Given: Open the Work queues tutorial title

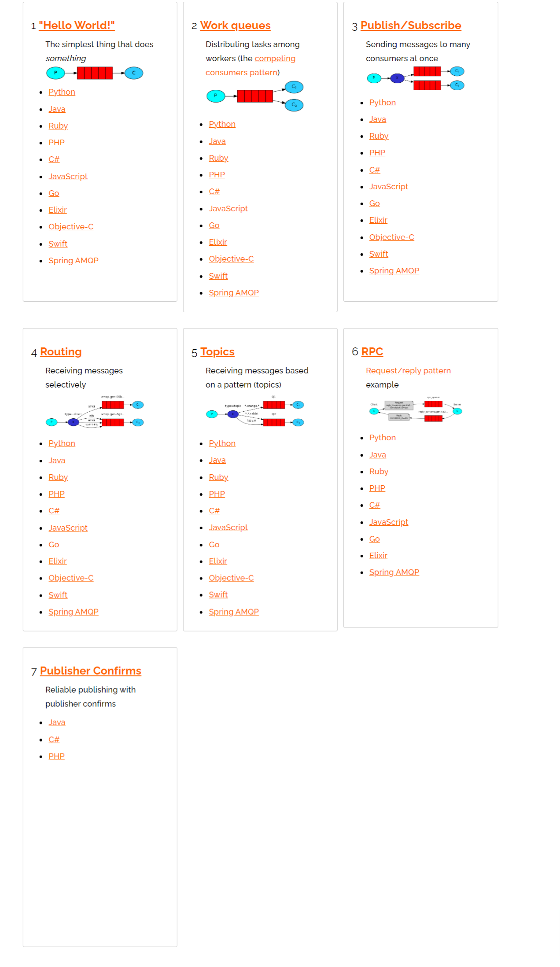Looking at the screenshot, I should click(235, 26).
